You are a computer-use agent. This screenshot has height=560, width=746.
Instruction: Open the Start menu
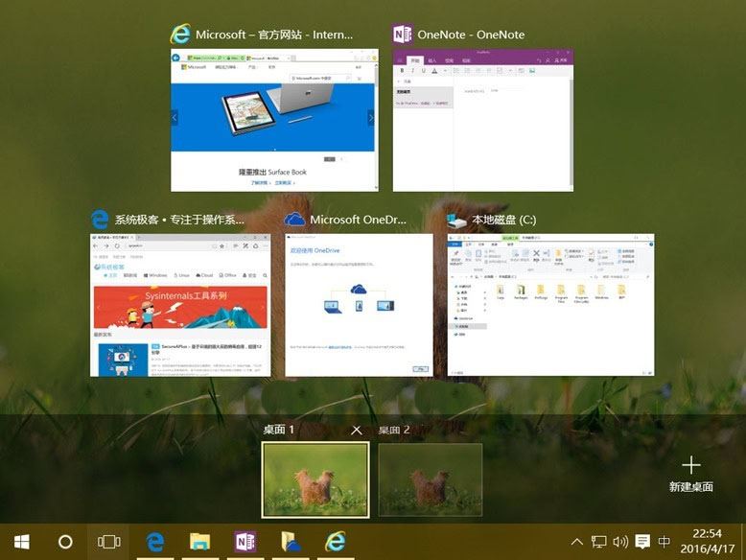[x=20, y=542]
